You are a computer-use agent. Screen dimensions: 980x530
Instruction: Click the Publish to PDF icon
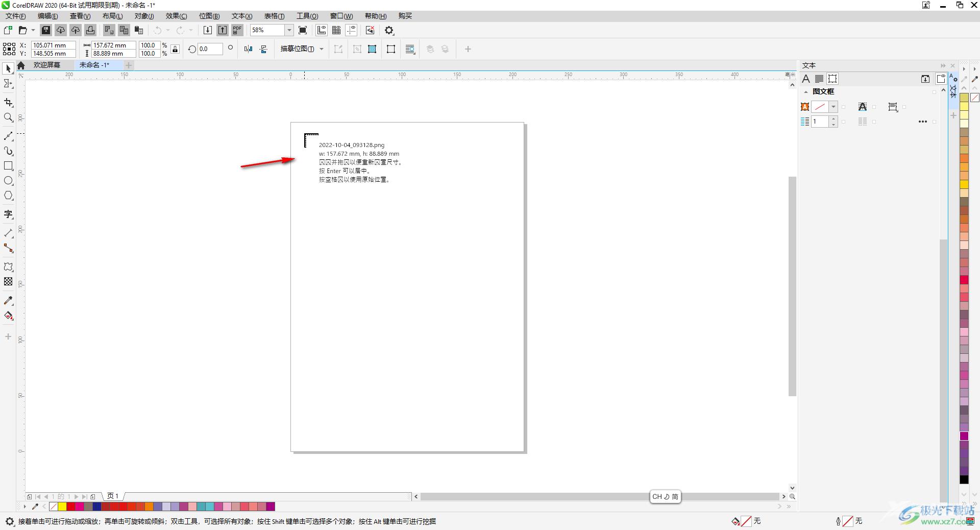[237, 30]
